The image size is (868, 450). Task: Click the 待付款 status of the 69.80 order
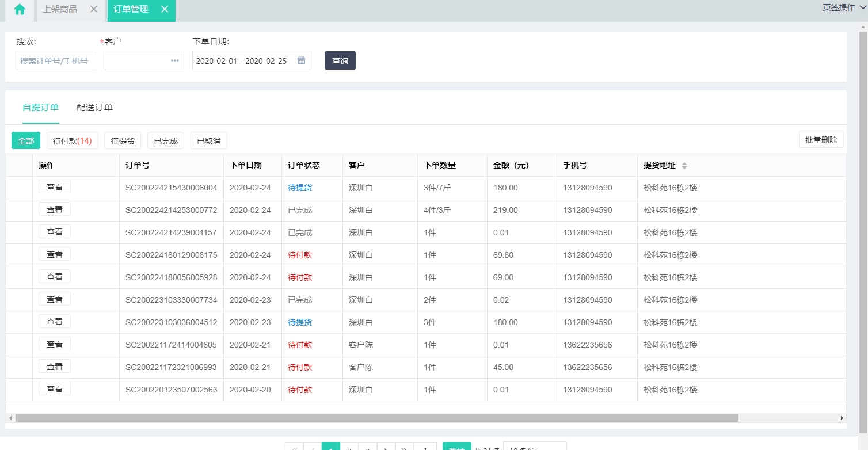(300, 255)
